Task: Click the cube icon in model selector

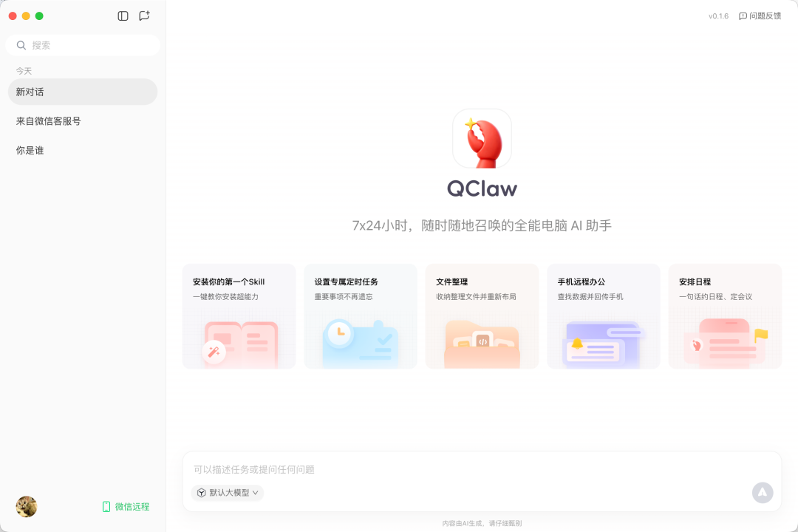Action: (202, 493)
